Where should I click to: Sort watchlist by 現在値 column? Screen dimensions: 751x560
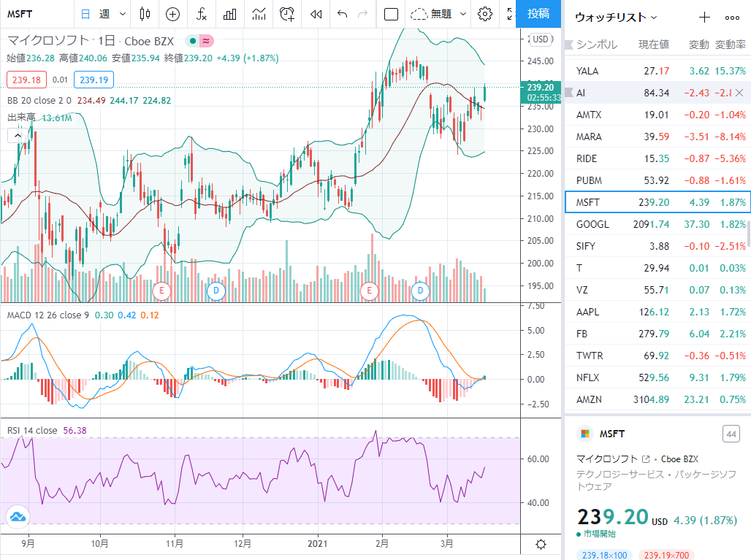653,45
